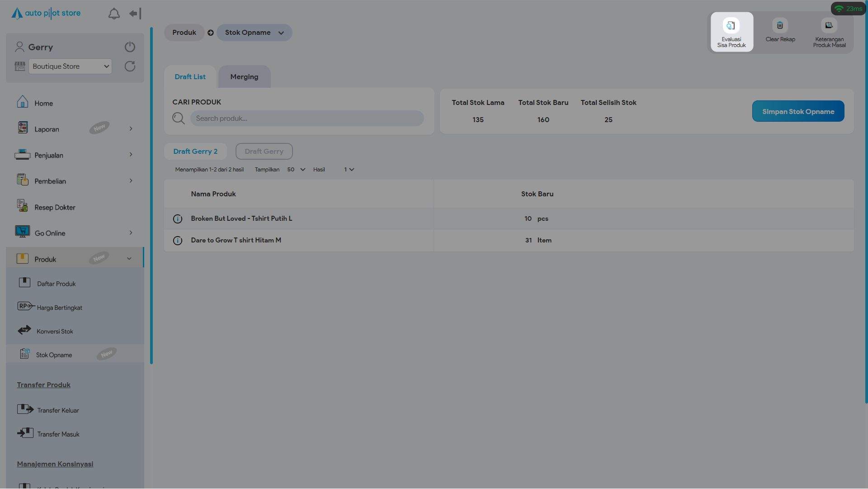Open Konversi Stok in sidebar

click(x=55, y=332)
